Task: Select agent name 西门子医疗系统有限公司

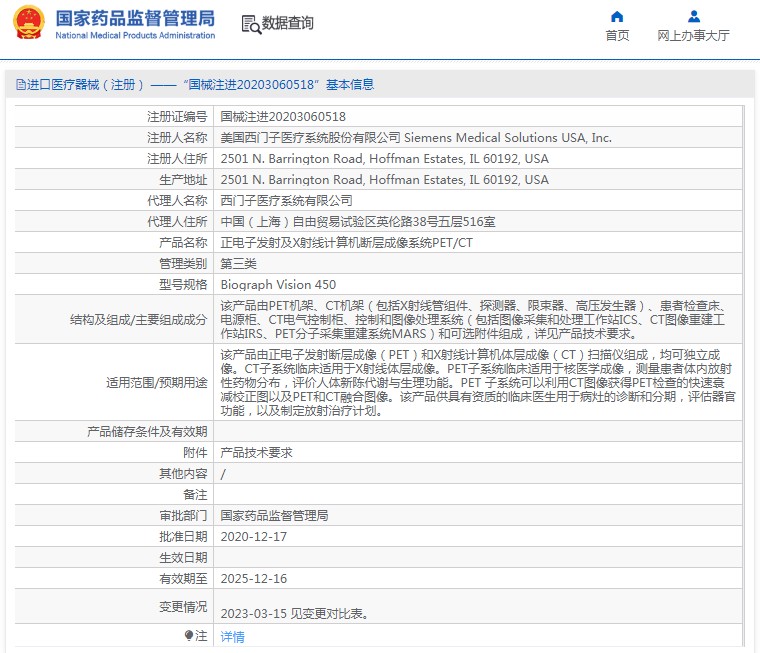Action: click(x=286, y=201)
